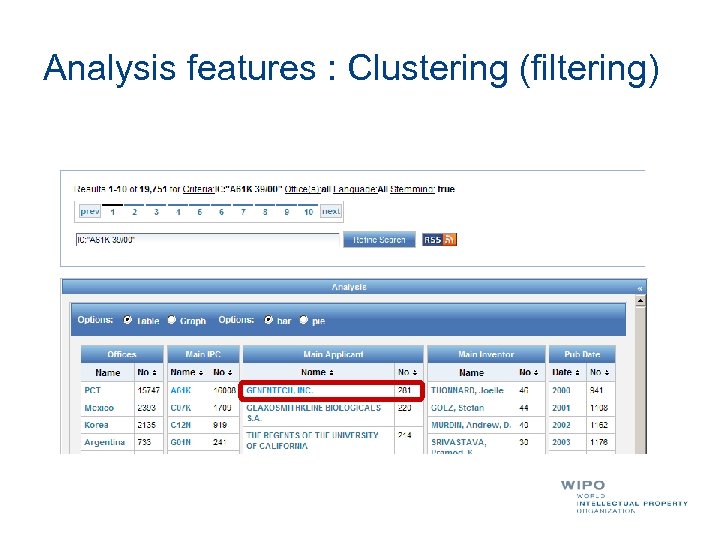Click the prev pagination button
This screenshot has height=540, width=720.
(90, 211)
